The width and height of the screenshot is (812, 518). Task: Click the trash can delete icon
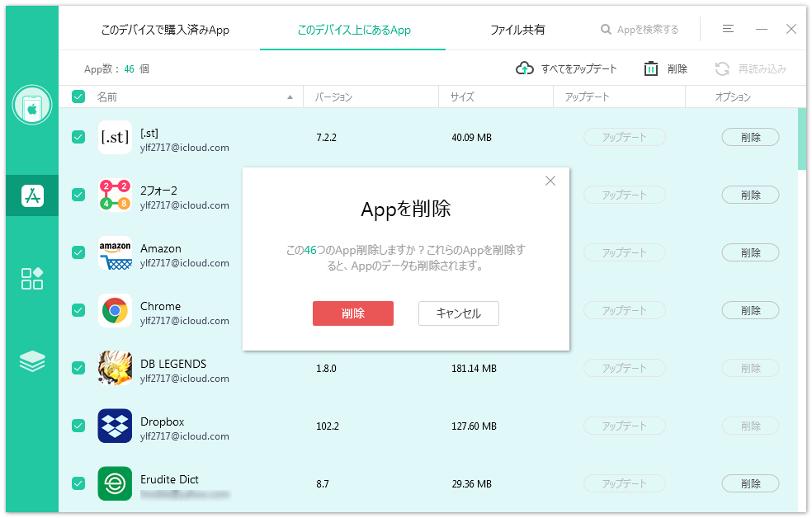[x=650, y=68]
